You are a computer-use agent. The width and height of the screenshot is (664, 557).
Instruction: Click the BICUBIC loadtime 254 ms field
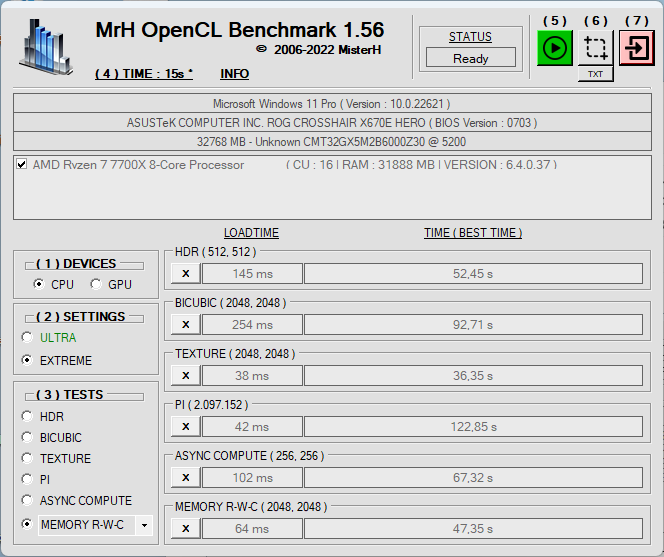252,324
